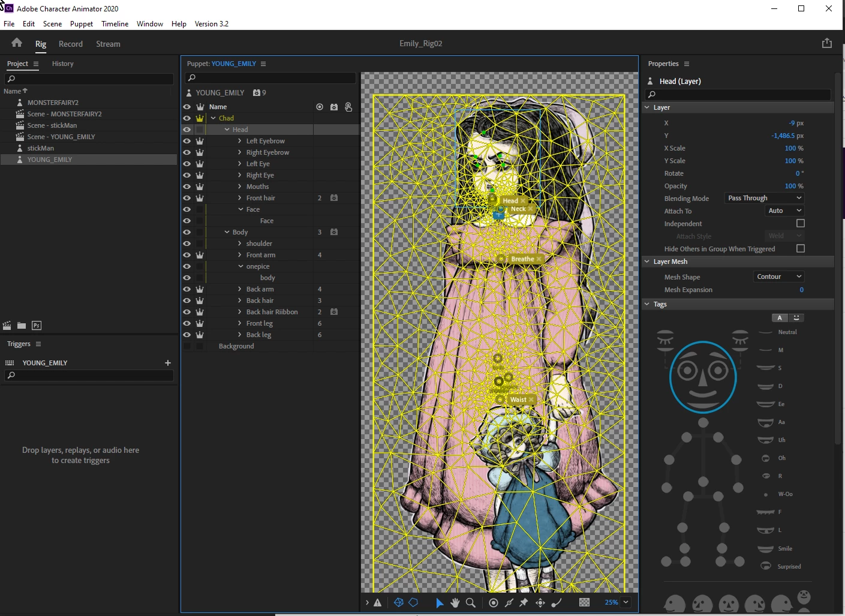Click the Share export icon
845x616 pixels.
[x=827, y=43]
